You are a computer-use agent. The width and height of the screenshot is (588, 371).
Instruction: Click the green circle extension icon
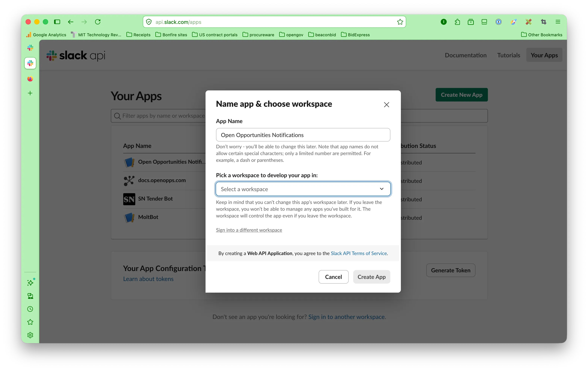[444, 22]
